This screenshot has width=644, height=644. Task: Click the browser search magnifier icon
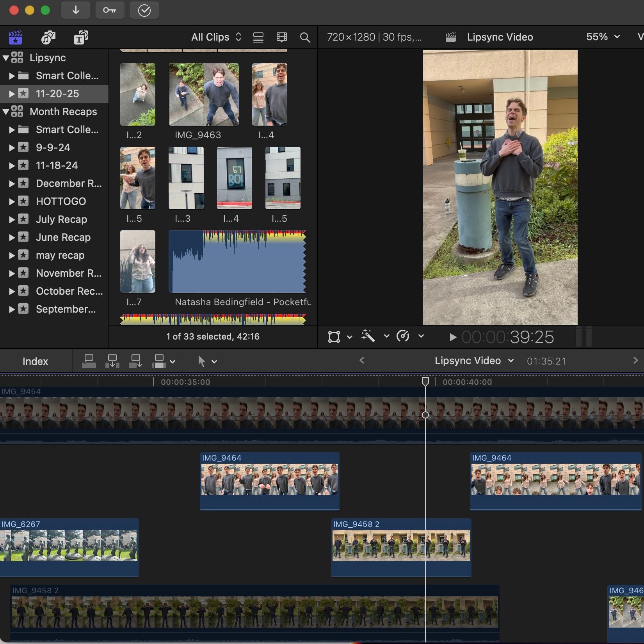(305, 37)
